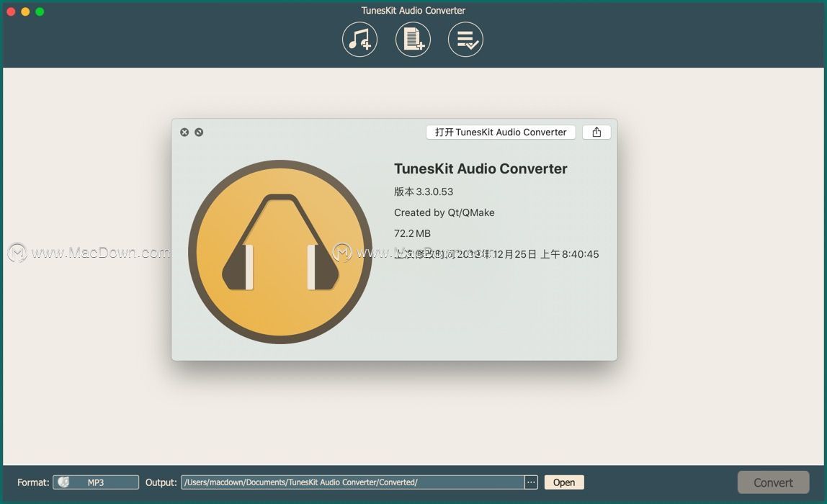This screenshot has width=827, height=504.
Task: Click the add music files icon
Action: click(x=359, y=40)
